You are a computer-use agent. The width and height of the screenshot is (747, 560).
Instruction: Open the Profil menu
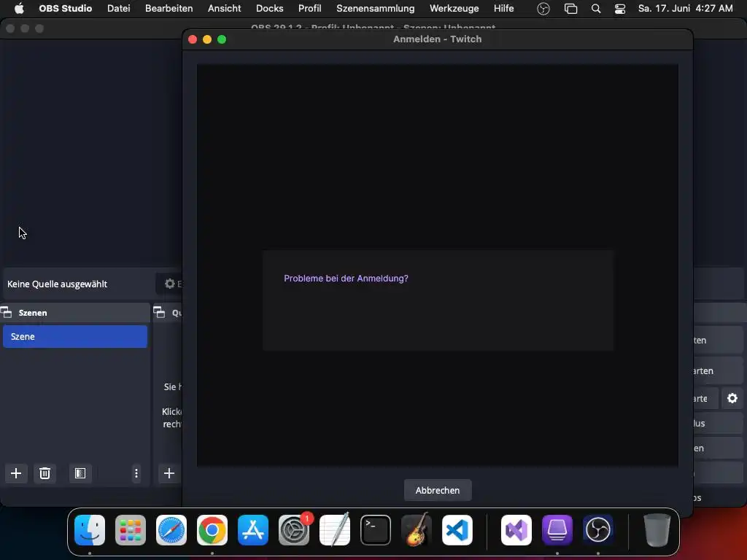[x=309, y=8]
